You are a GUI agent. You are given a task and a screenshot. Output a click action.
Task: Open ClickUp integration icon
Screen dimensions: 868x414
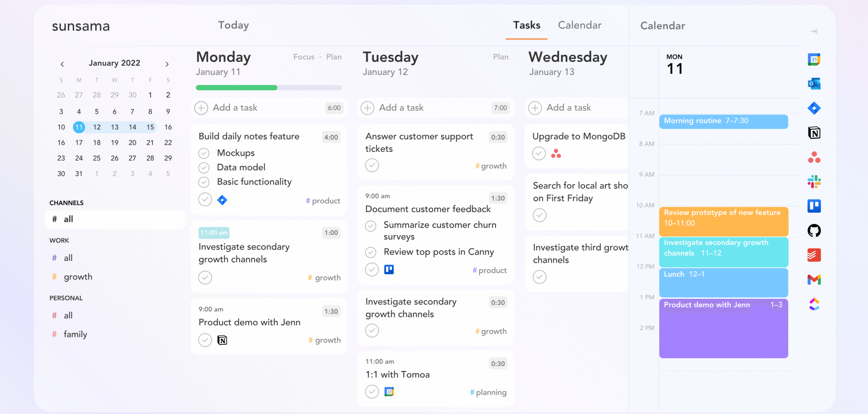(814, 304)
